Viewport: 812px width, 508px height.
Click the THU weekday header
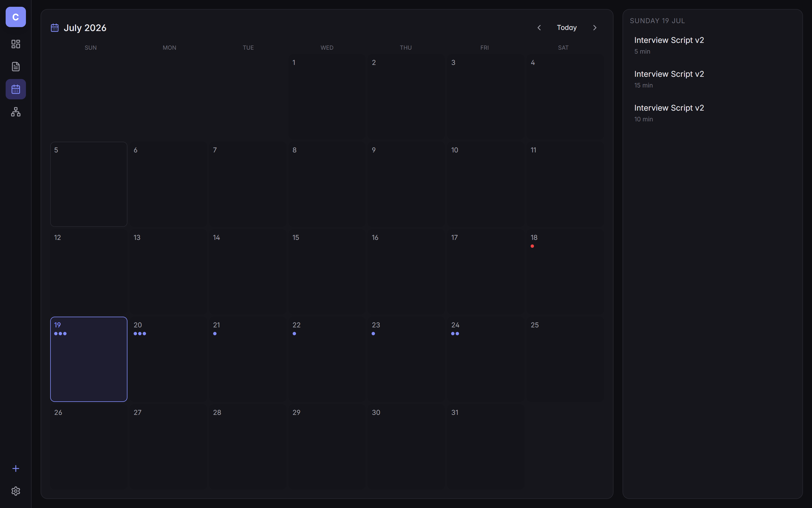click(x=406, y=48)
